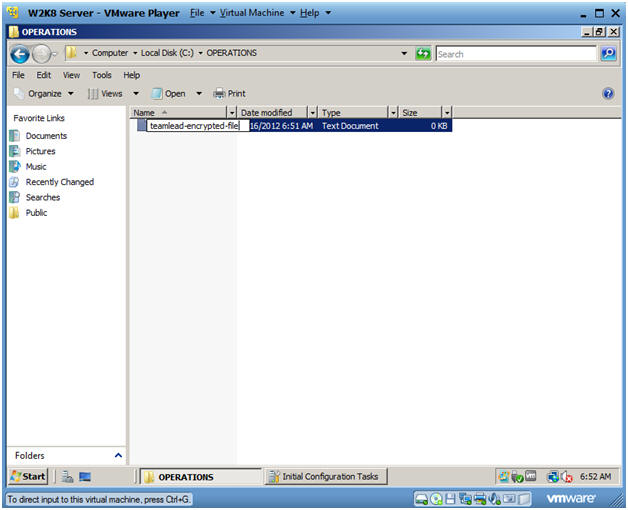Viewport: 628px width, 510px height.
Task: Open the Explorer File menu
Action: coord(18,75)
